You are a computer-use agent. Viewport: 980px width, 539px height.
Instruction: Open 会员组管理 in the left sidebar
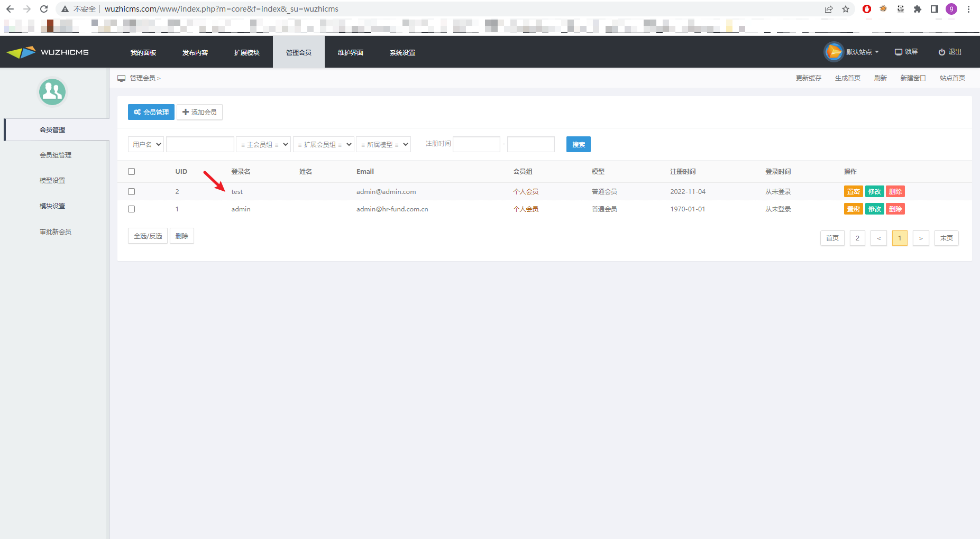[56, 155]
